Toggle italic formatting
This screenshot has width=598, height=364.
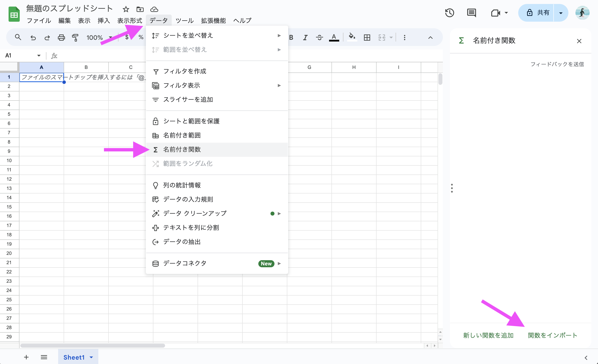coord(305,38)
